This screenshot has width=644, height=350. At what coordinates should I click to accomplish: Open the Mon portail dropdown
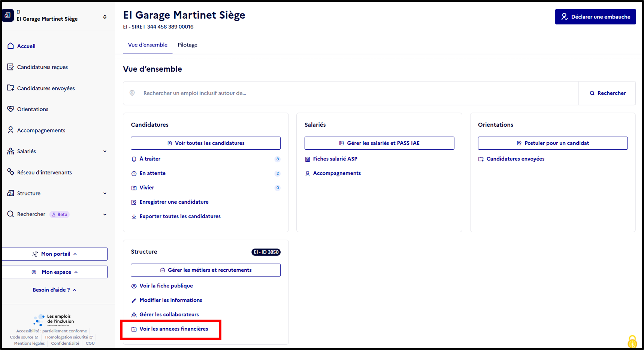(x=55, y=254)
